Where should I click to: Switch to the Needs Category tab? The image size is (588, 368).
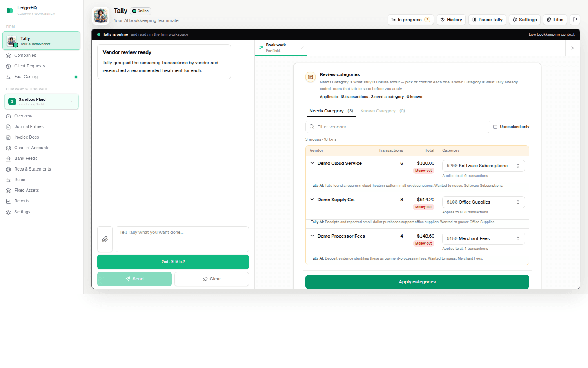(331, 111)
